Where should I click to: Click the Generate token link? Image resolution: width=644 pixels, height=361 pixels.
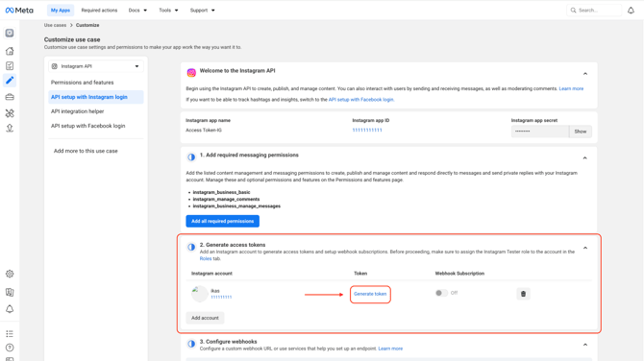pos(370,294)
